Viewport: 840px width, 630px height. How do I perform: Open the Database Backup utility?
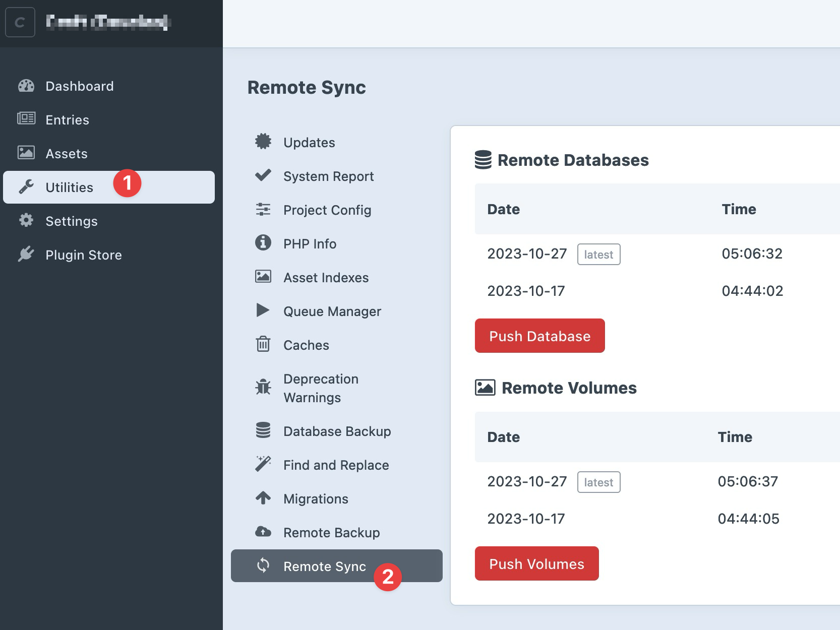coord(337,431)
